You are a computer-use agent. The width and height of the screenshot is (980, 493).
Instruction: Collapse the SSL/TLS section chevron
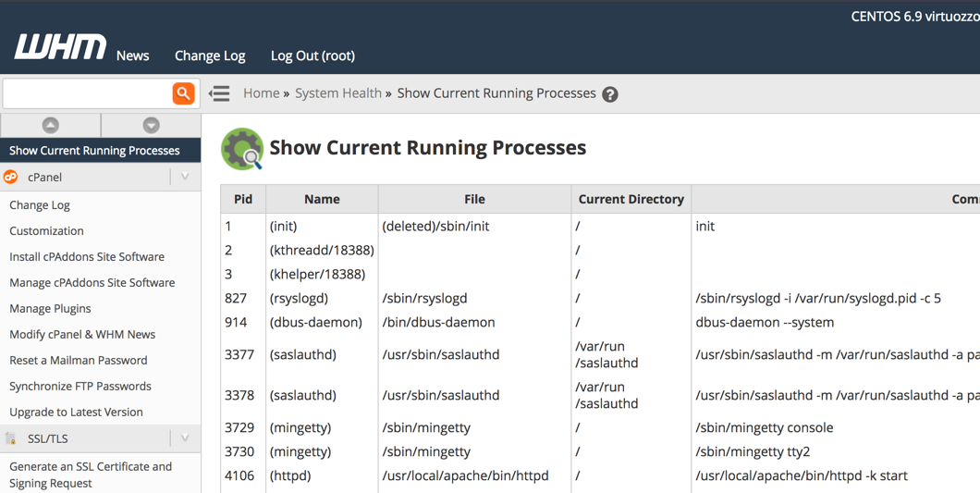[185, 438]
